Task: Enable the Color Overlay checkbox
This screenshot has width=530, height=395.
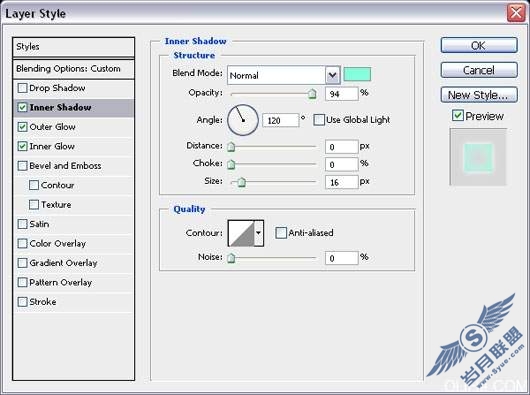Action: pos(22,244)
